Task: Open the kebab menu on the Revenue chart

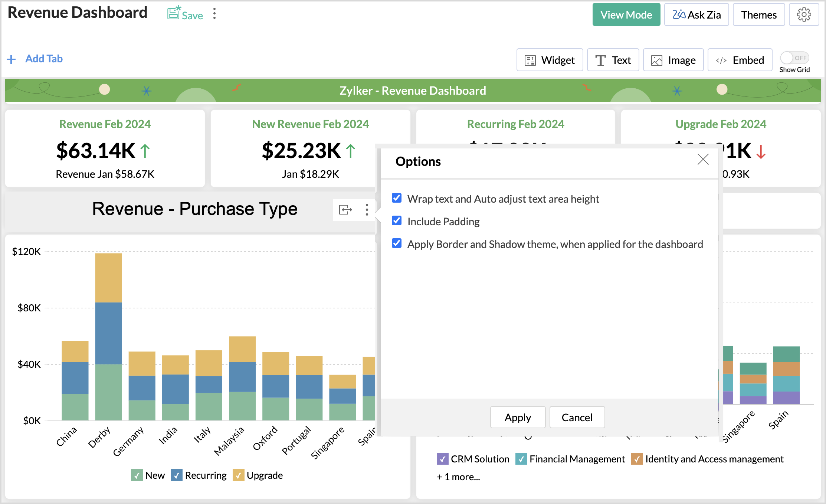Action: pos(367,210)
